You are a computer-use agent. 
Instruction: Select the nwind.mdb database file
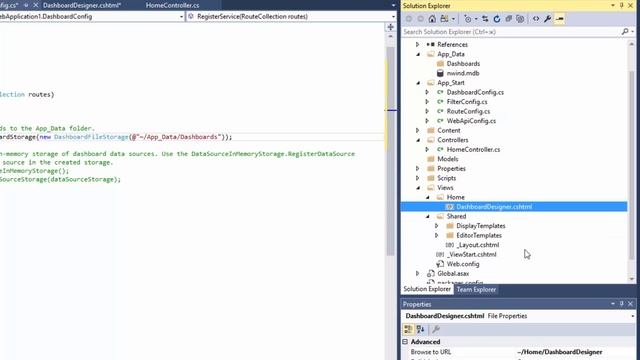pos(463,73)
